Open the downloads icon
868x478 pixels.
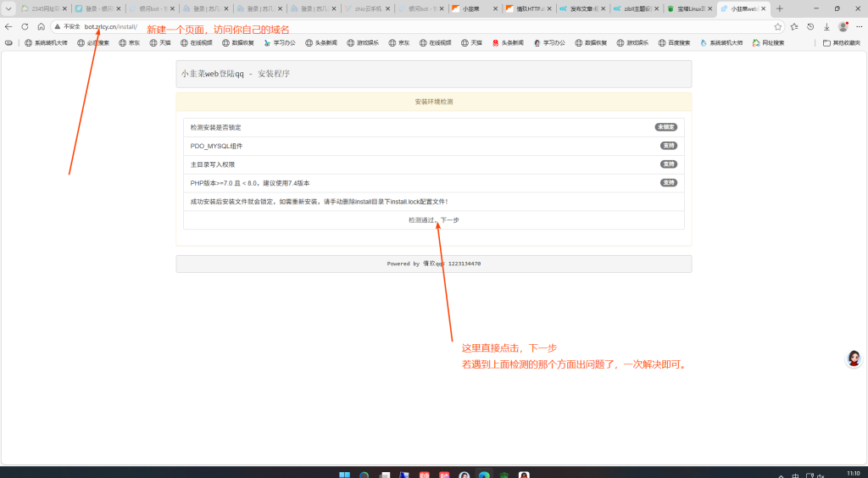click(826, 26)
